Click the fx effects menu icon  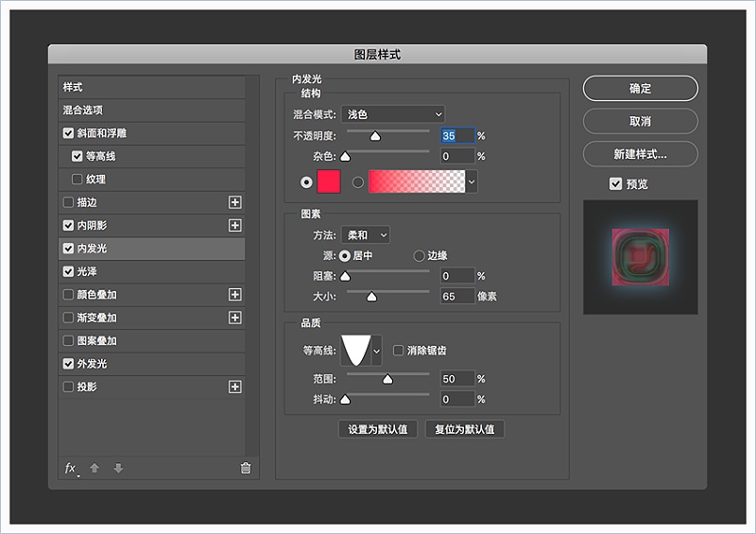(70, 468)
